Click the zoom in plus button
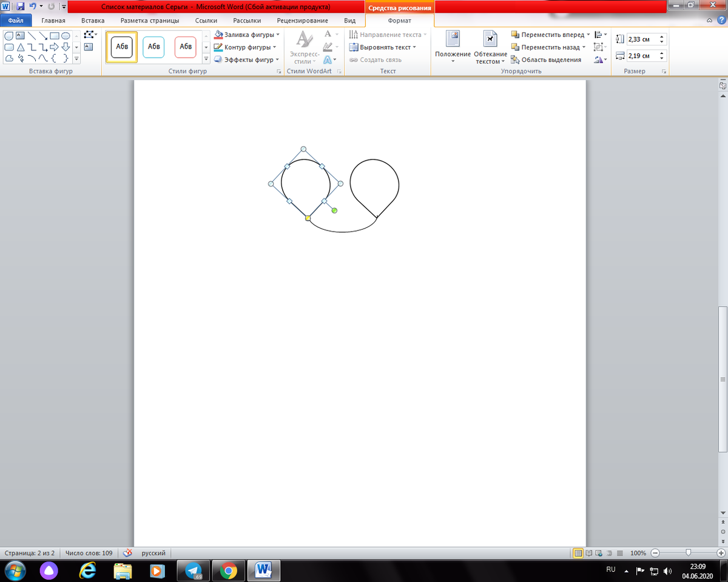 pyautogui.click(x=721, y=553)
